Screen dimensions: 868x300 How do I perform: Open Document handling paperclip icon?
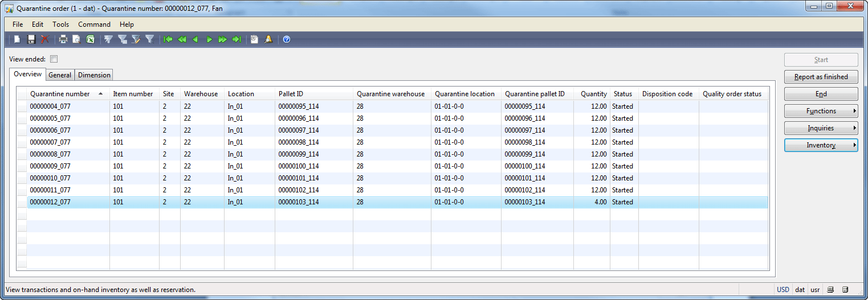coord(254,39)
